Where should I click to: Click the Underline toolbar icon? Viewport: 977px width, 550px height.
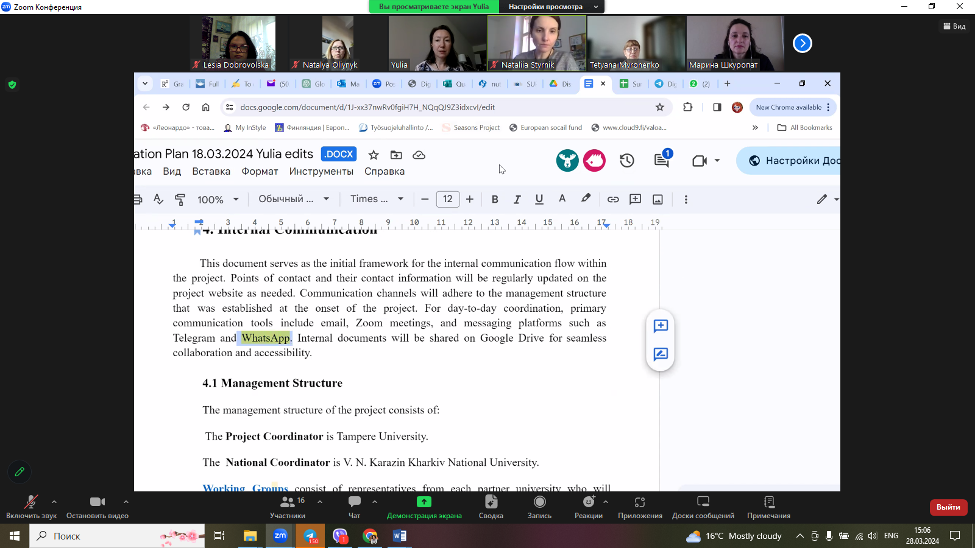point(539,199)
